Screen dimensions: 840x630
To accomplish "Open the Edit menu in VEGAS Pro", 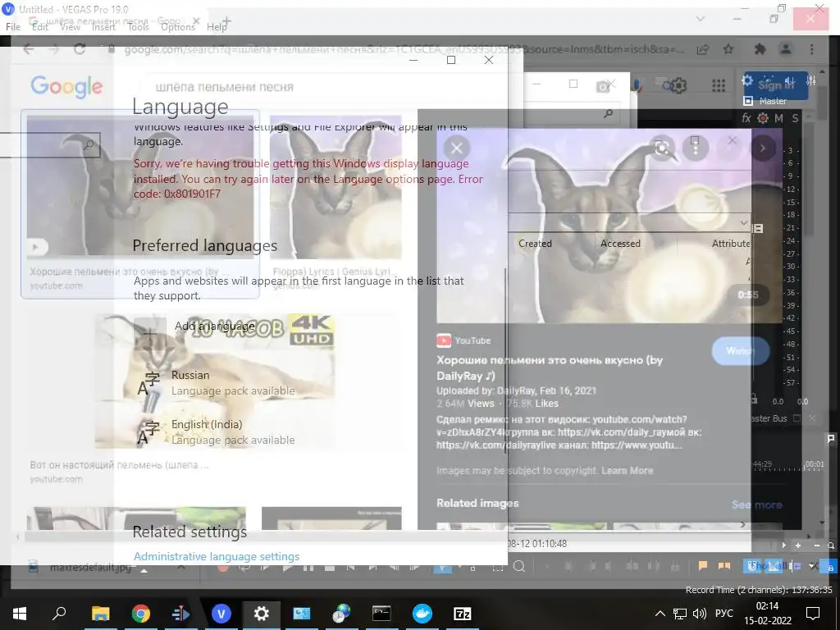I will coord(39,27).
